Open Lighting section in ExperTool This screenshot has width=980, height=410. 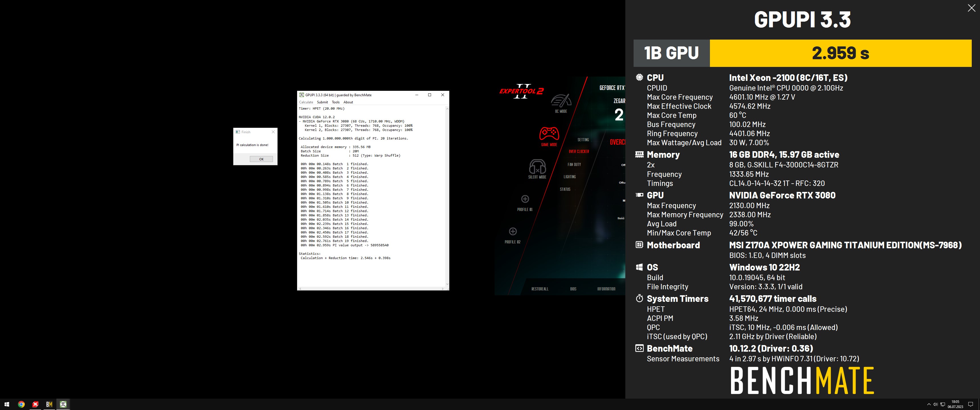569,177
